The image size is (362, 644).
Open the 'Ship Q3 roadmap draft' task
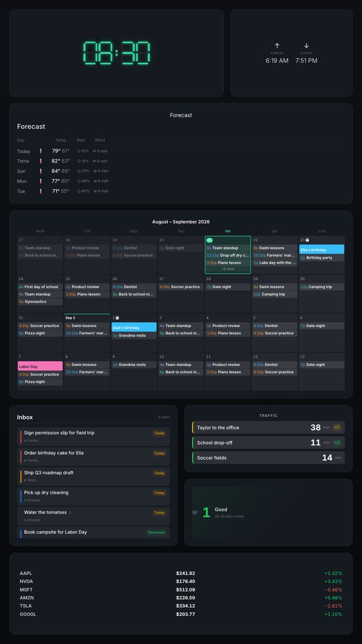(x=93, y=476)
